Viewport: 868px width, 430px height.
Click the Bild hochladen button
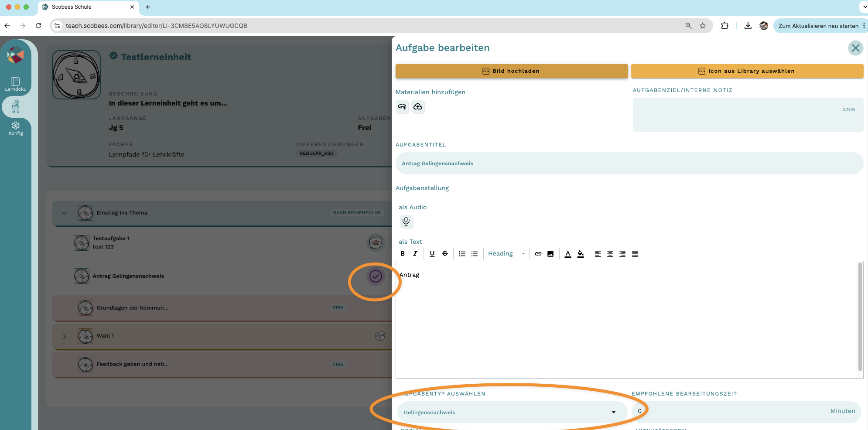coord(512,71)
